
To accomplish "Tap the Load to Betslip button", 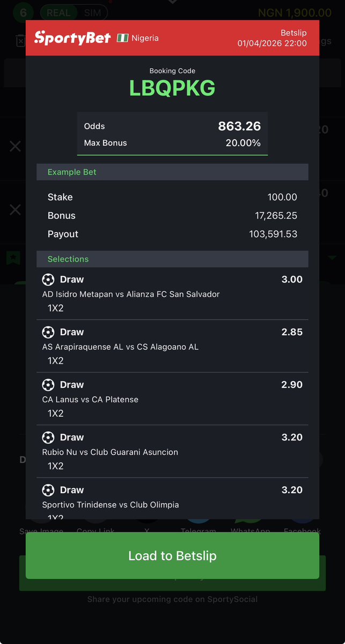I will point(172,555).
